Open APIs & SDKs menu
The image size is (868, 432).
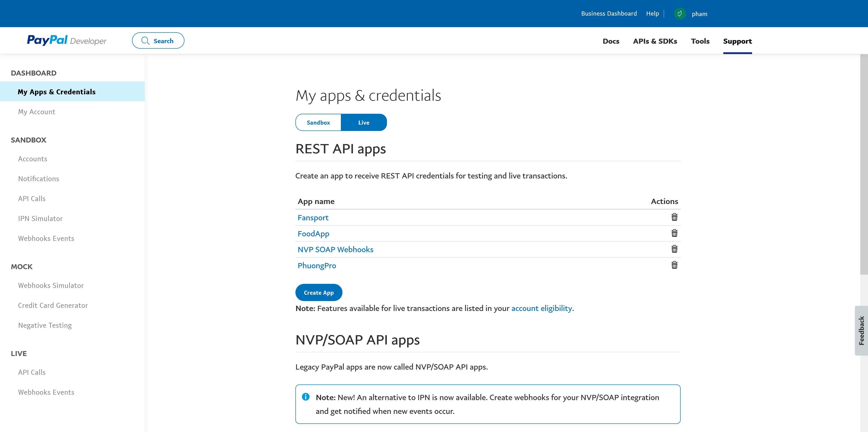655,41
